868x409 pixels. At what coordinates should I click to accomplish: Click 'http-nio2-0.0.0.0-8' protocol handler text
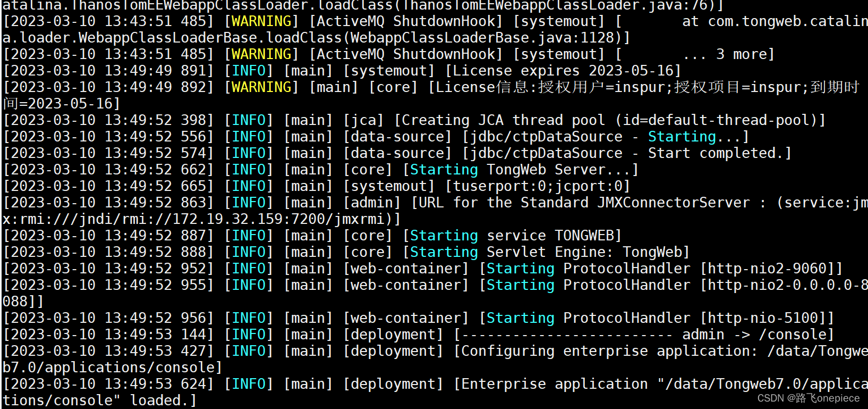(788, 285)
